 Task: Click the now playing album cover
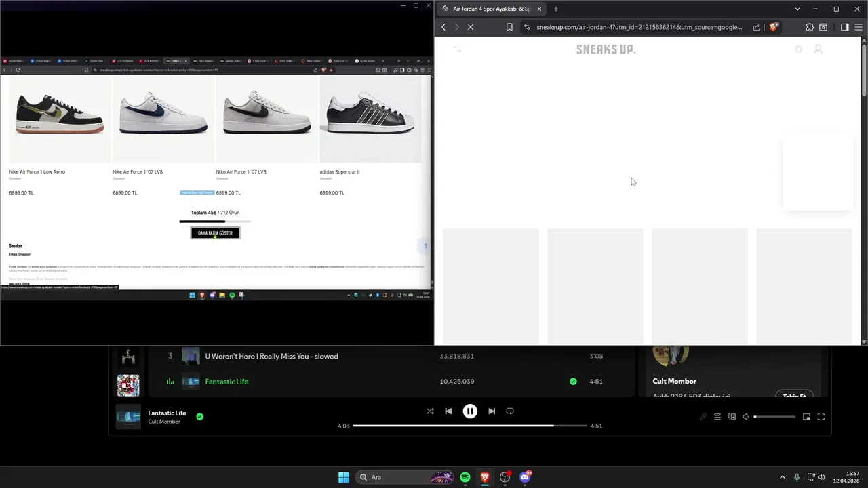point(128,417)
